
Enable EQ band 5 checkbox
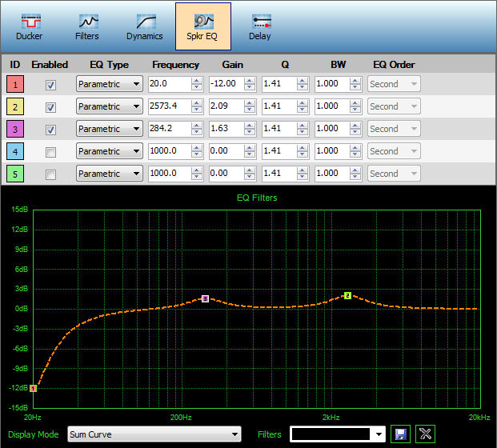(x=50, y=174)
